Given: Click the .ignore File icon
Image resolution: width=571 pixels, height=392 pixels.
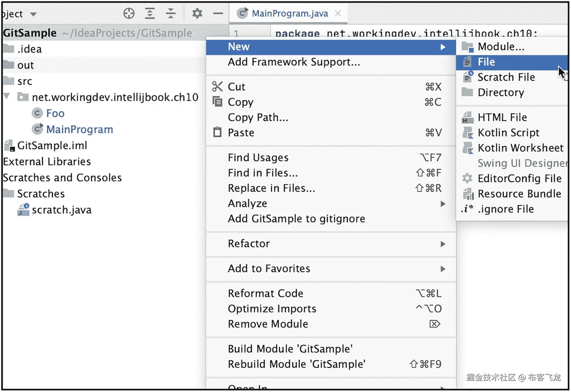Looking at the screenshot, I should [x=467, y=209].
